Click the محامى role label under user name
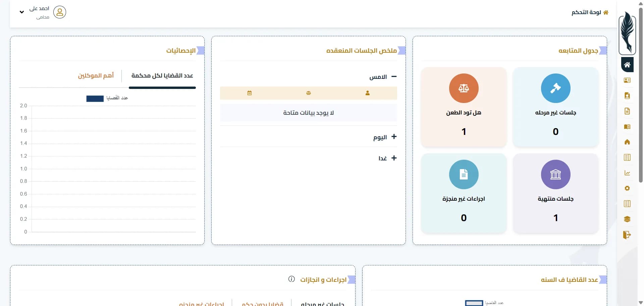 click(43, 17)
